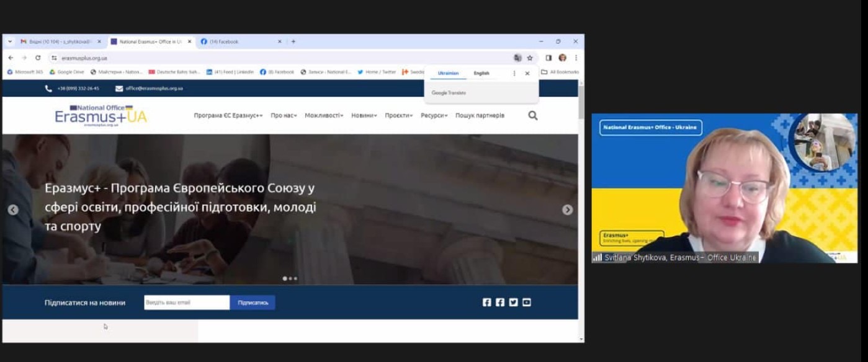Click the website search magnifier icon

[533, 115]
